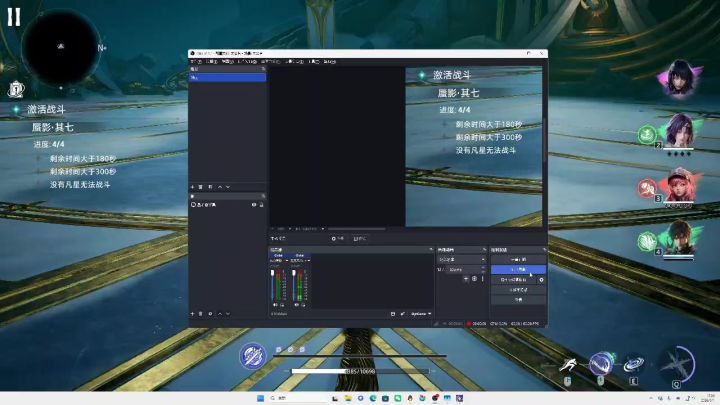Select the display capture source row
This screenshot has height=405, width=720.
coord(227,205)
